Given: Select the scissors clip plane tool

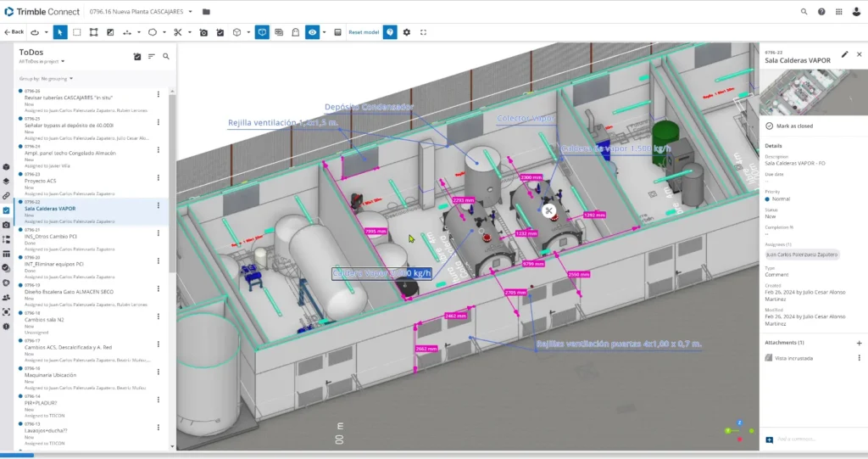Looking at the screenshot, I should [x=178, y=32].
